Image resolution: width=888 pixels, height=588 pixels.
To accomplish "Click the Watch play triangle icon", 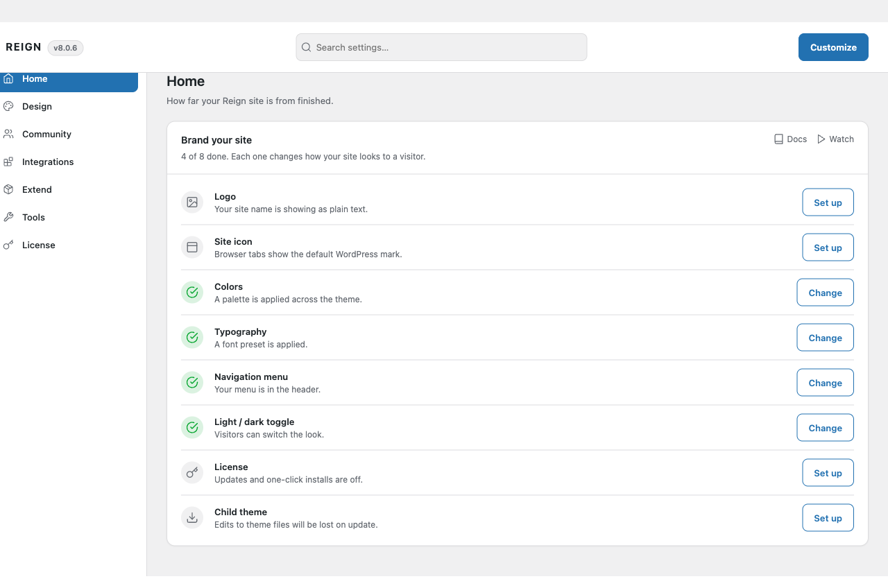I will 821,139.
